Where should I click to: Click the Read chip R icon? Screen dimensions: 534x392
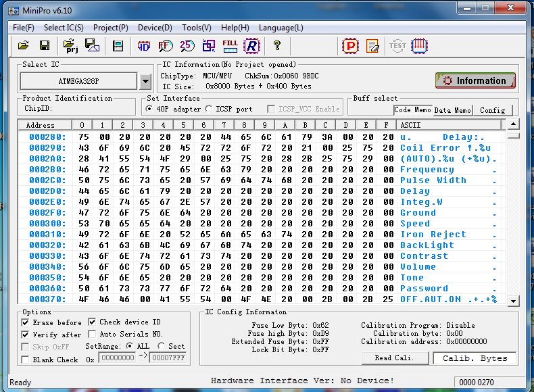251,46
